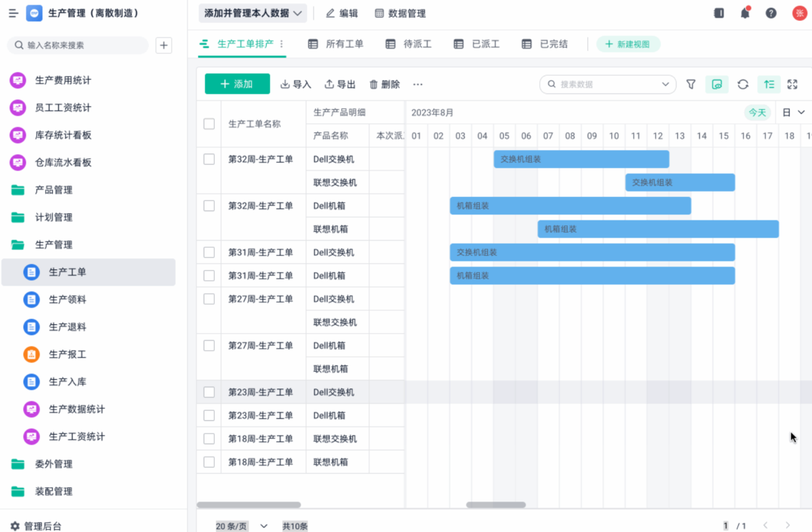Click the refresh icon in the toolbar
Screen dimensions: 812x532
pyautogui.click(x=742, y=84)
